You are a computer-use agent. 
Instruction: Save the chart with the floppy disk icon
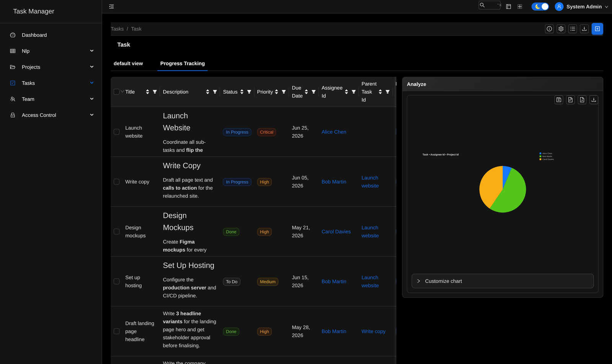(559, 100)
